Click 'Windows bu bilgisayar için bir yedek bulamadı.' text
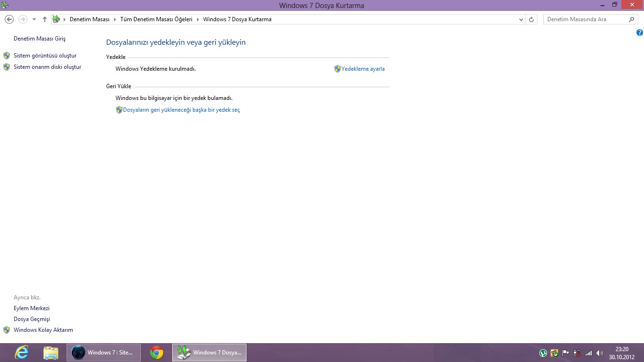644x362 pixels. [174, 98]
